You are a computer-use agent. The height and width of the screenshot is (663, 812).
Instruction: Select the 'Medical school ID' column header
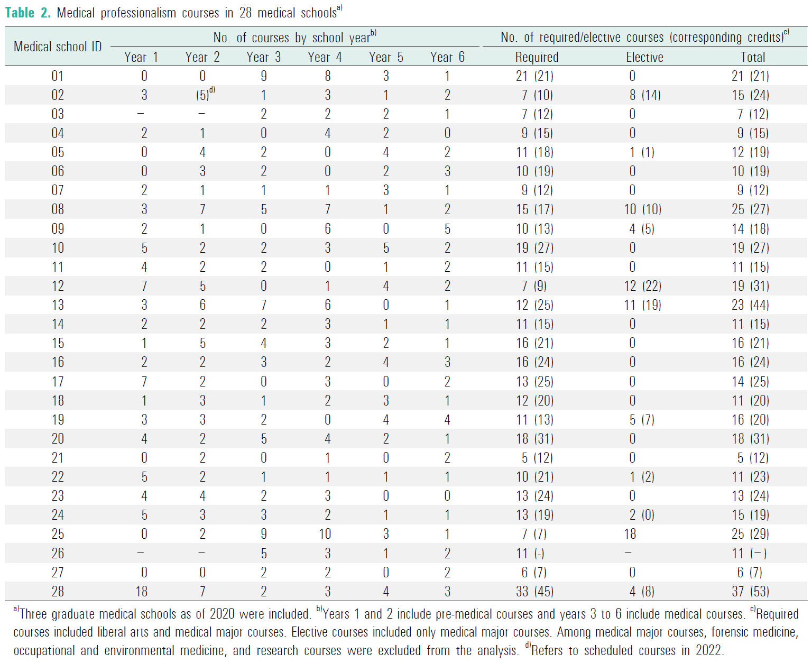(x=58, y=47)
